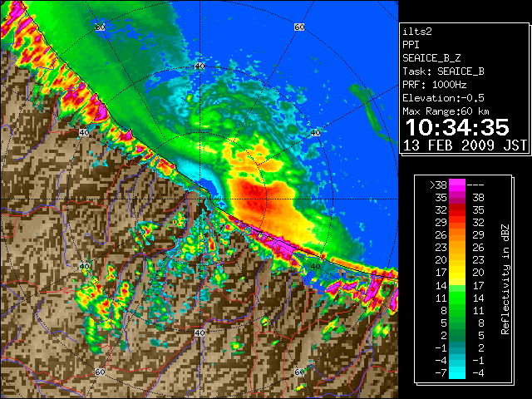The width and height of the screenshot is (532, 399).
Task: Click the '60' ring label in the southeast
Action: pyautogui.click(x=299, y=372)
